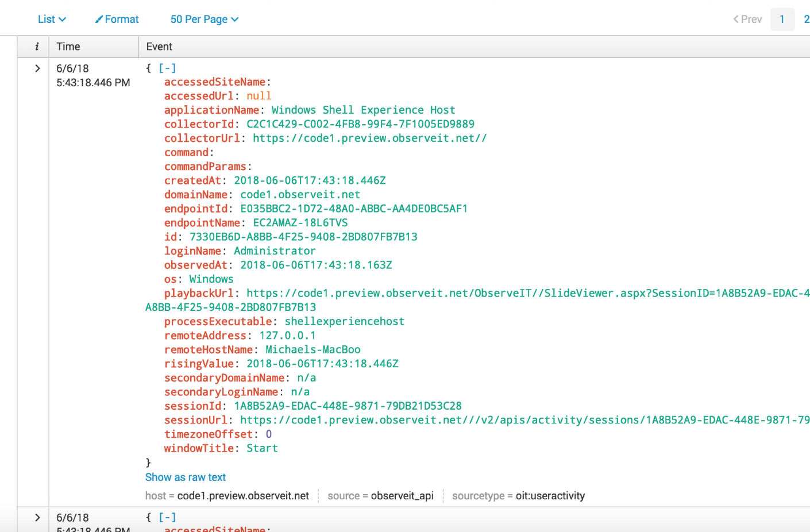Go to page 2 of results
This screenshot has width=810, height=532.
click(x=806, y=20)
